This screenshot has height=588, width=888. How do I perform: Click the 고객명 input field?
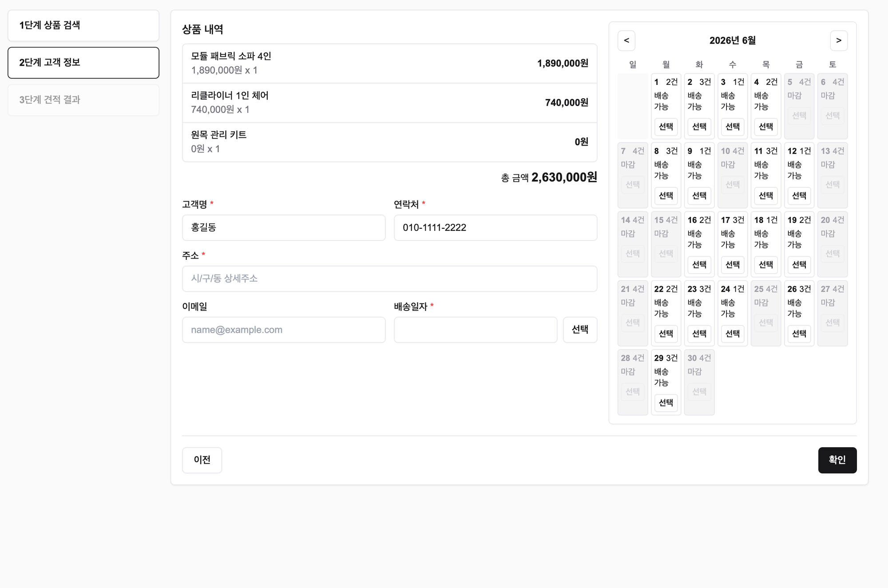tap(284, 228)
